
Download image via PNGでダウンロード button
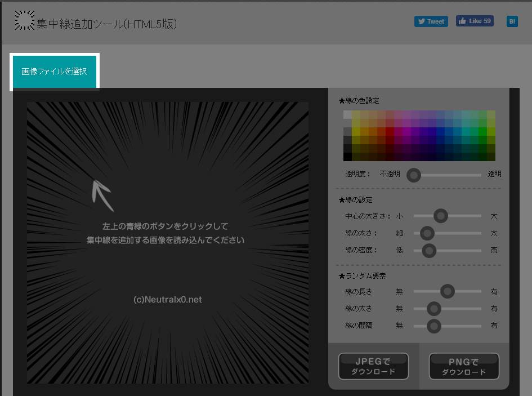pyautogui.click(x=464, y=366)
